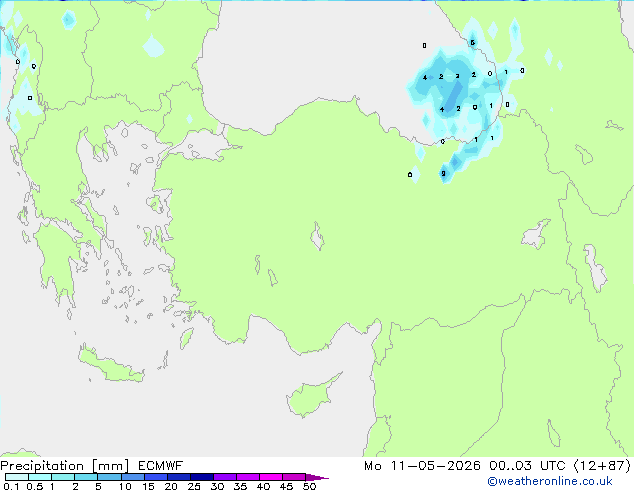Click the legend scale label "30"
This screenshot has width=634, height=490.
217,486
